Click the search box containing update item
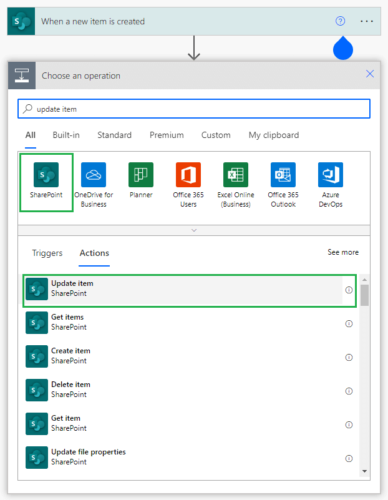The height and width of the screenshot is (500, 388). [194, 109]
